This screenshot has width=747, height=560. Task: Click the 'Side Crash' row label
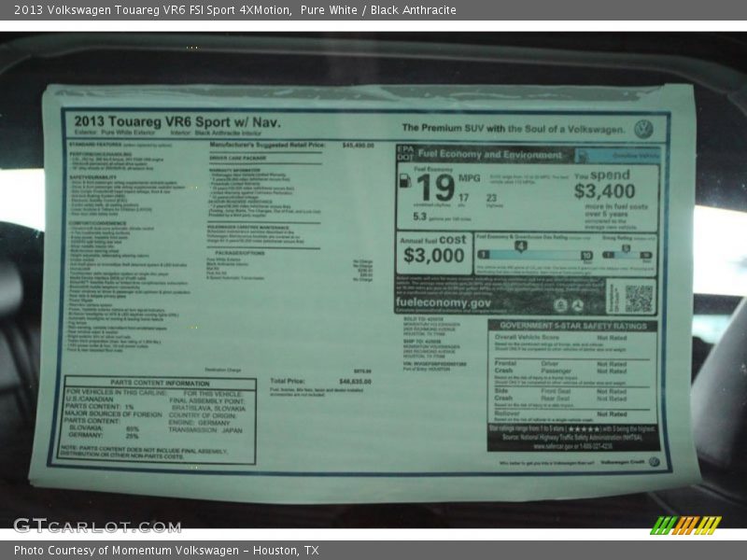point(503,394)
